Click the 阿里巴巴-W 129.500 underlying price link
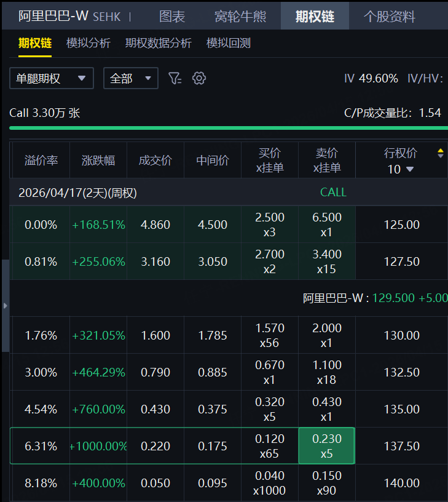Image resolution: width=448 pixels, height=502 pixels. (x=374, y=298)
